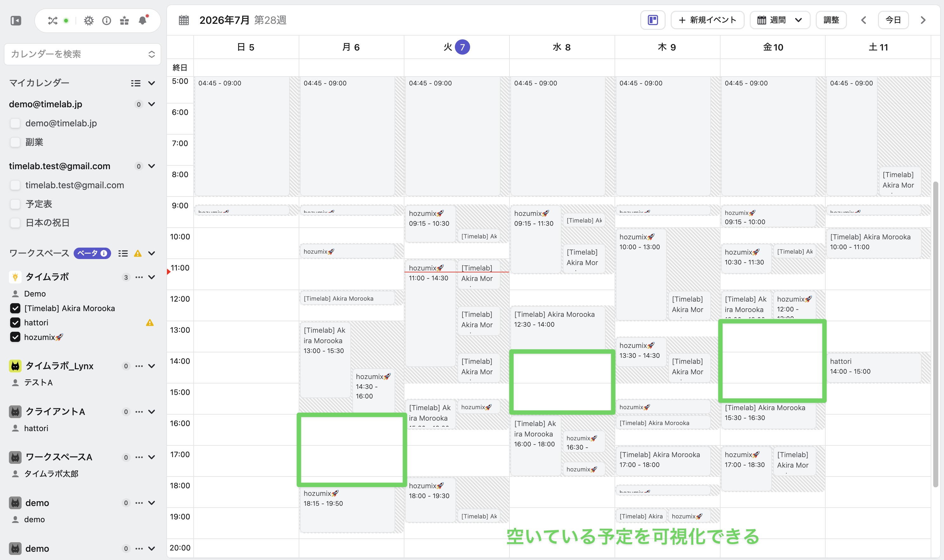The height and width of the screenshot is (560, 944).
Task: Click the warning icon in ワークスペース header
Action: (138, 254)
